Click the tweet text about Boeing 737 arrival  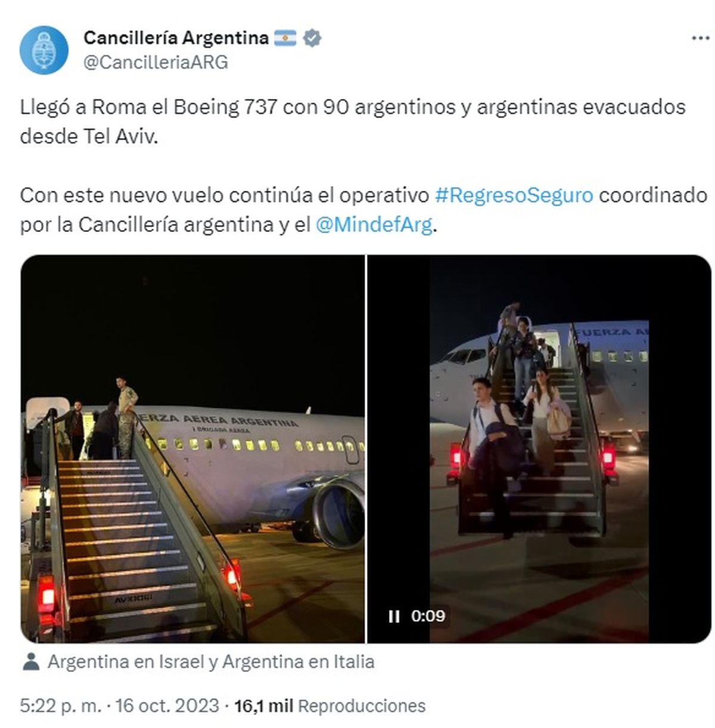[x=353, y=122]
